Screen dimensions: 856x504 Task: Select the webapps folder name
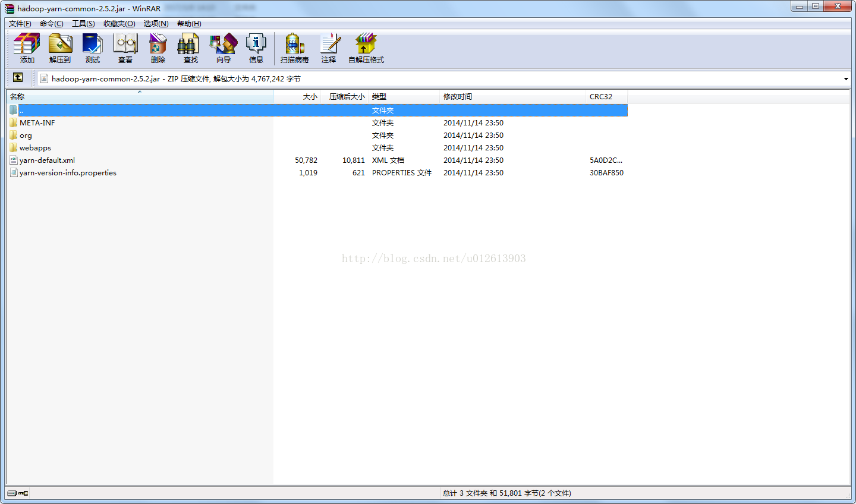[x=35, y=147]
